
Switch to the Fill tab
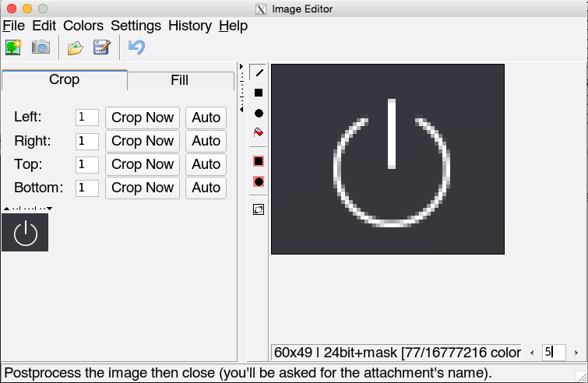coord(179,80)
